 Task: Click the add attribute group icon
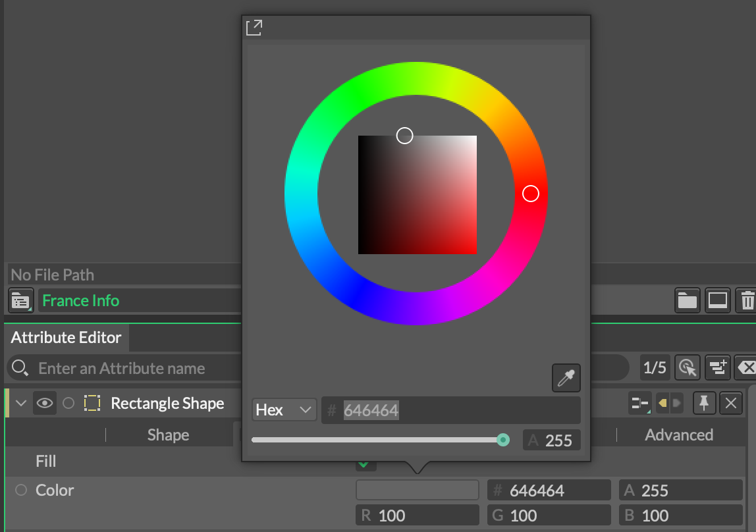coord(717,367)
